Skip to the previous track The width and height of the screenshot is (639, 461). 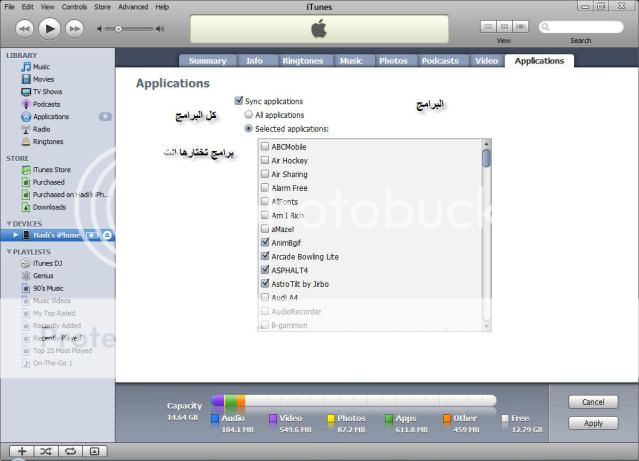[x=24, y=29]
